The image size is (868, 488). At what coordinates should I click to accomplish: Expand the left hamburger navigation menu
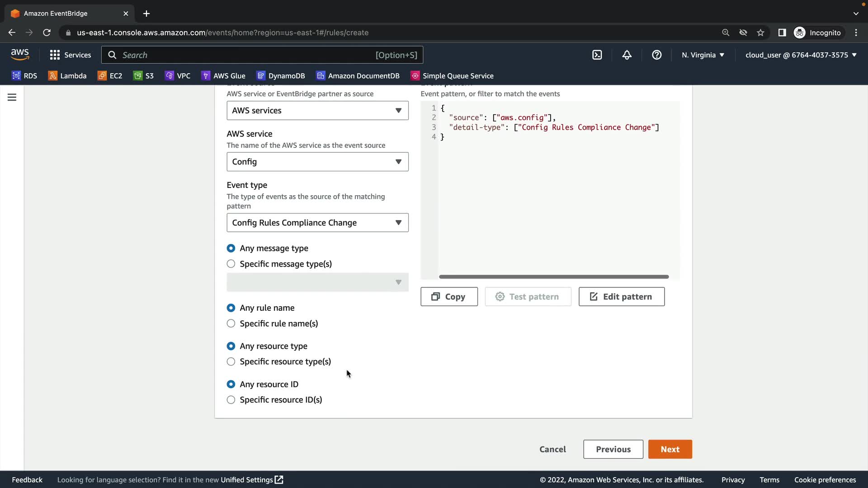(12, 97)
